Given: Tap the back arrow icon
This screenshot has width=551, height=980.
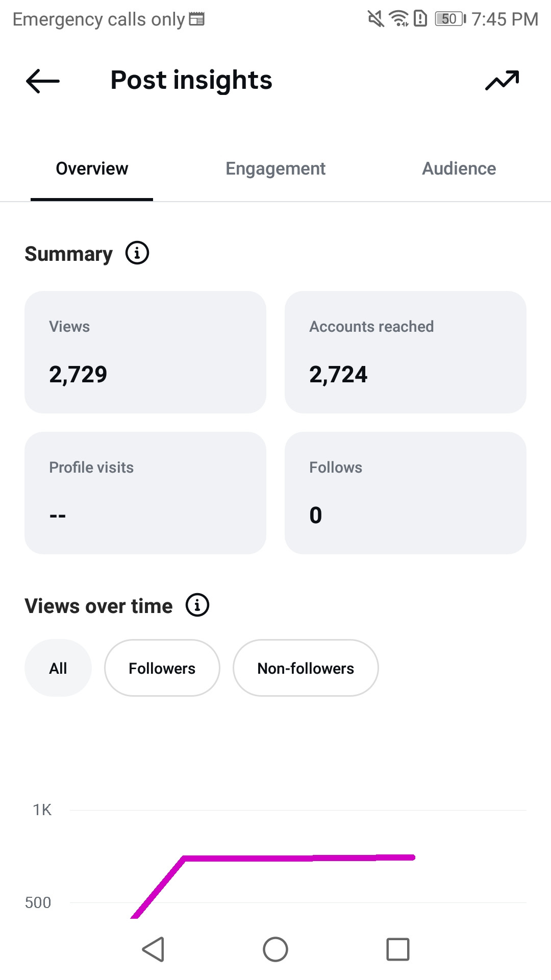Looking at the screenshot, I should pos(43,81).
